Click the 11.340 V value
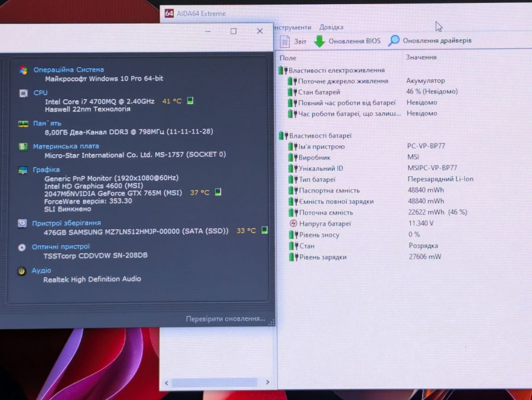 (x=421, y=223)
